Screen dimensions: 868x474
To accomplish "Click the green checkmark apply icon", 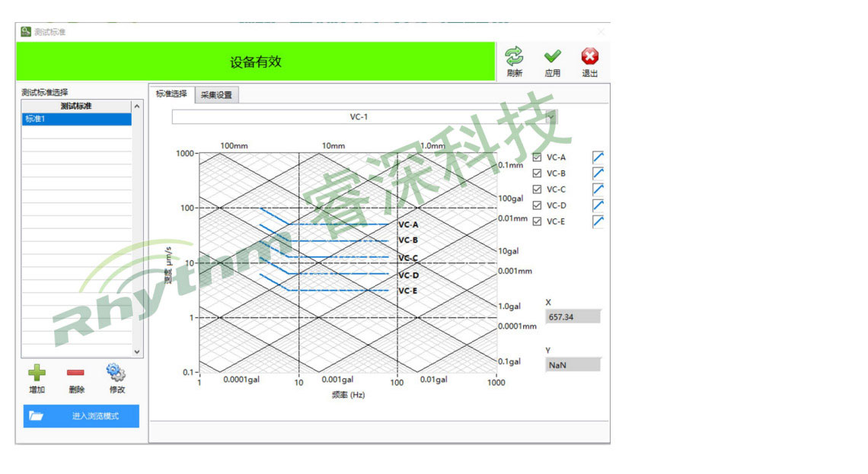I will (x=552, y=56).
